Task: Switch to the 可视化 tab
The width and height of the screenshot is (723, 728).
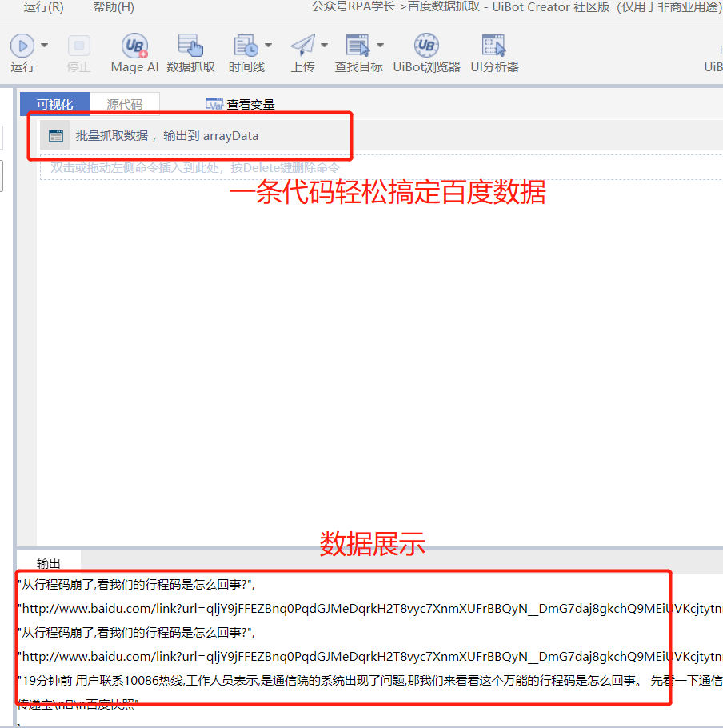Action: (x=54, y=104)
